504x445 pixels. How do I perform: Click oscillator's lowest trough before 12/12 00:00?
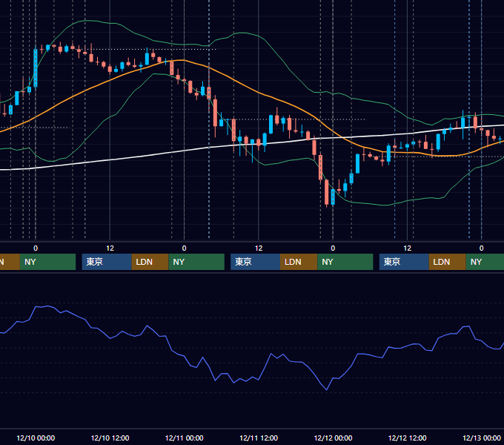[327, 389]
